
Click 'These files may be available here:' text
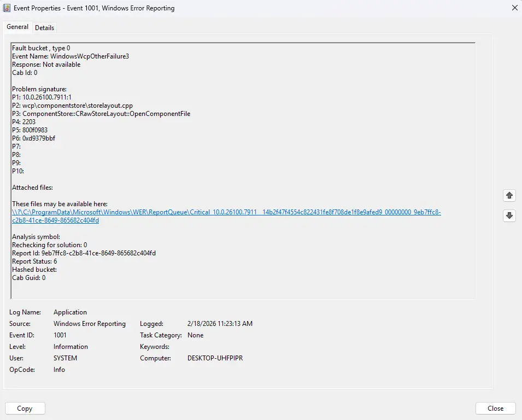[60, 204]
